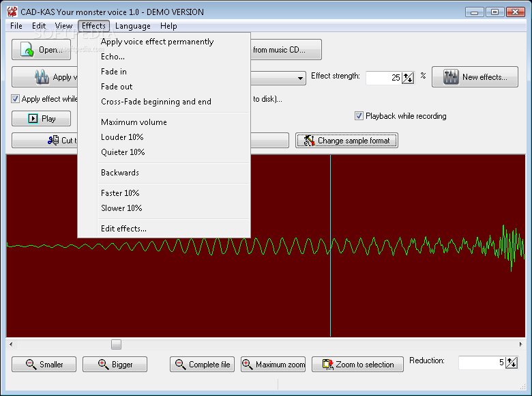532x396 pixels.
Task: Click the green waveform spike at right end
Action: (512, 248)
